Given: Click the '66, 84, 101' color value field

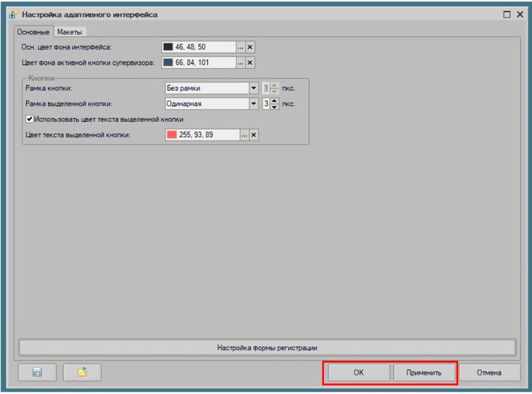Looking at the screenshot, I should point(199,63).
